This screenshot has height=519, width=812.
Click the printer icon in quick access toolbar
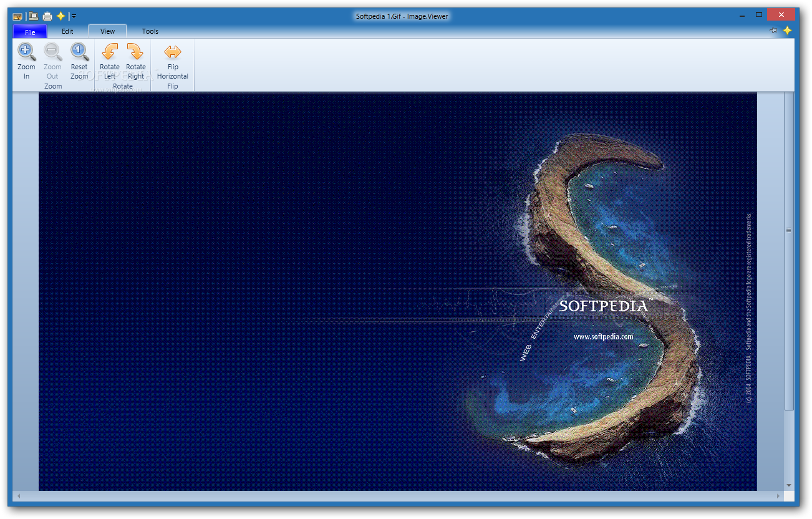point(47,16)
